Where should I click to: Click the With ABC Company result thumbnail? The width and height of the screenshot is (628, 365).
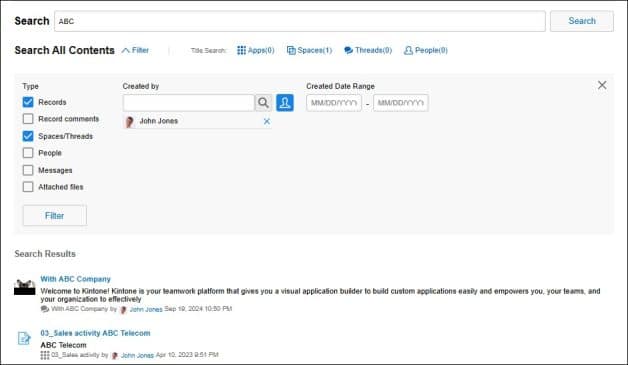[x=24, y=287]
